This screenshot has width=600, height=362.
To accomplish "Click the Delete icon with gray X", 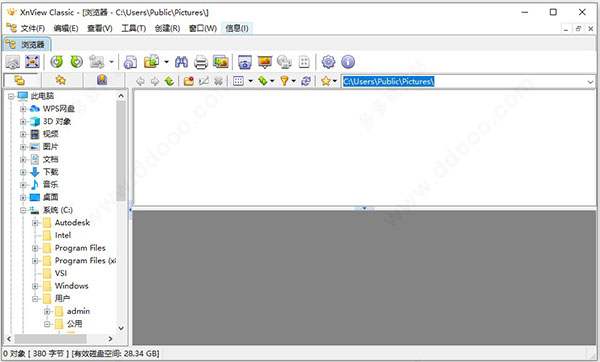I will (x=218, y=81).
